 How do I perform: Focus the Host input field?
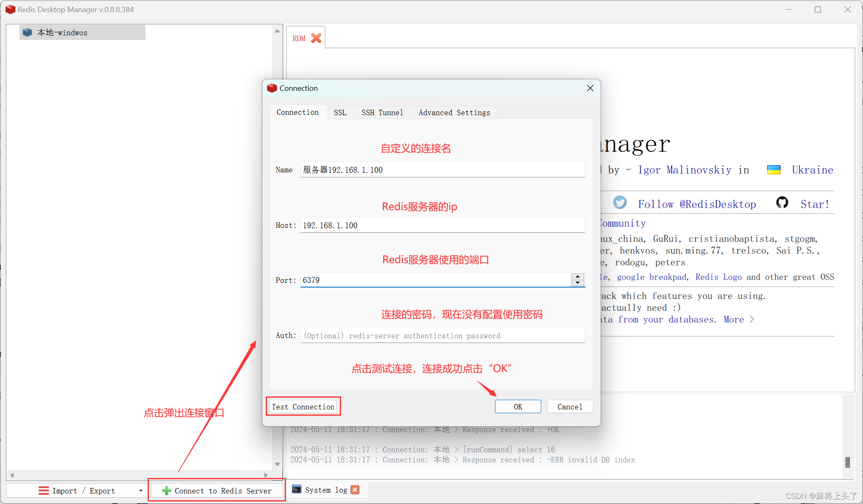click(x=442, y=225)
